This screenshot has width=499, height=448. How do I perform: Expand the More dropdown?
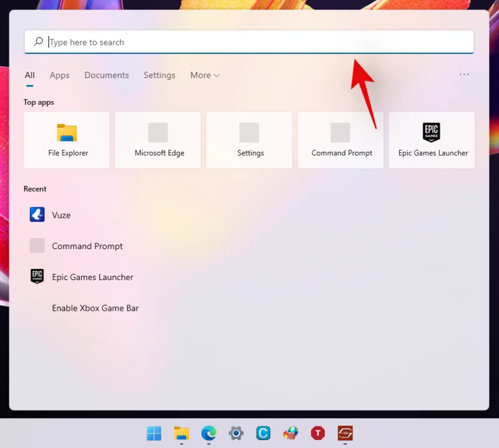[205, 75]
